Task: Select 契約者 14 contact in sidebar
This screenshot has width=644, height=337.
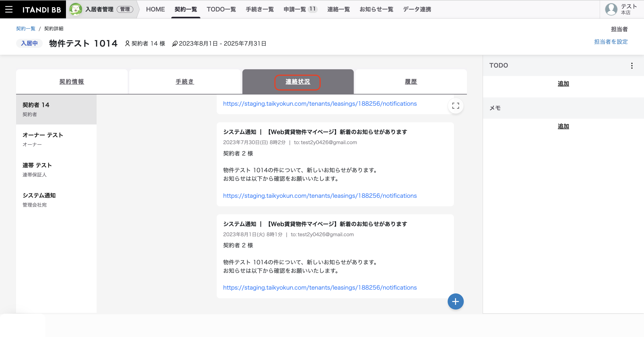Action: click(x=56, y=110)
